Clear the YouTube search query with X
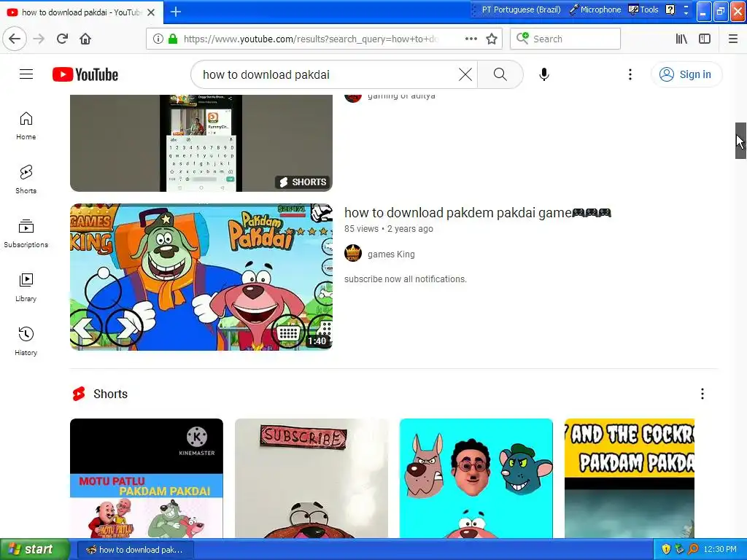Viewport: 747px width, 560px height. click(x=465, y=74)
